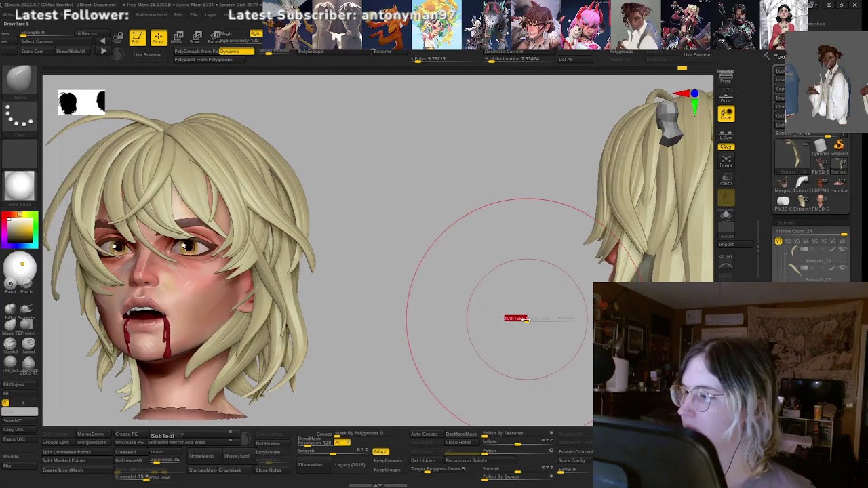This screenshot has width=868, height=488.
Task: Open the Layer menu
Action: 211,14
